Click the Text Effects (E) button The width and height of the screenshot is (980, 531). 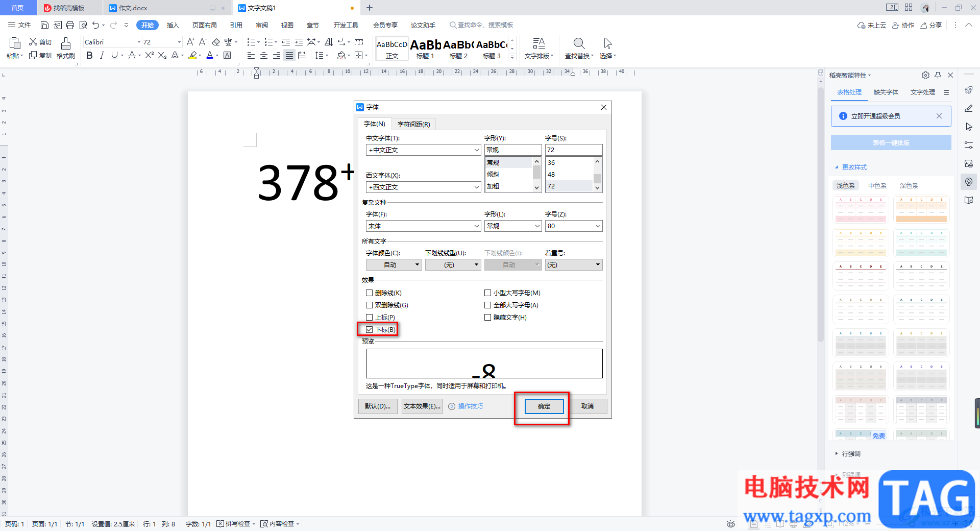point(422,406)
